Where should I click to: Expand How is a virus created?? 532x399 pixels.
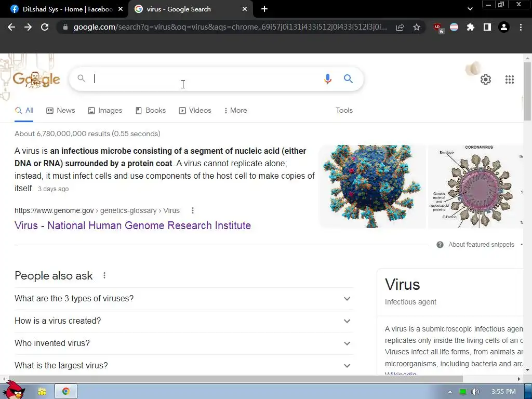(x=184, y=321)
